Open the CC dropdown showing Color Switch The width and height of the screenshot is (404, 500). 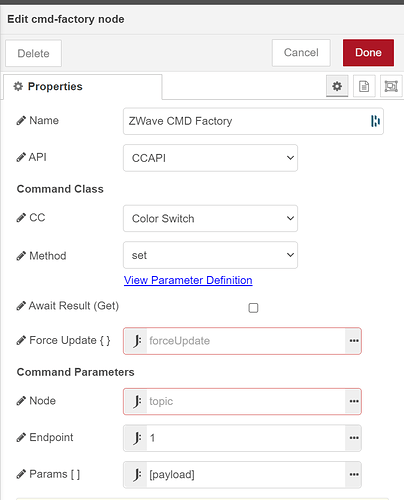click(210, 218)
